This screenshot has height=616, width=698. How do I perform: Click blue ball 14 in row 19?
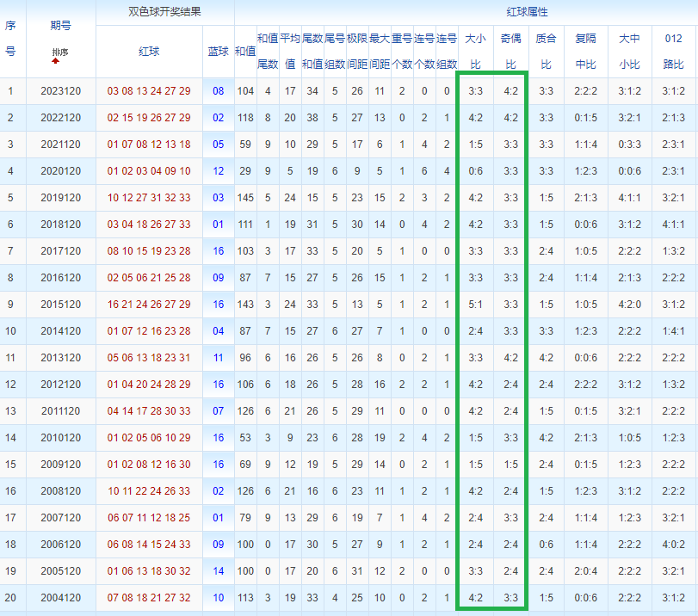tap(218, 571)
